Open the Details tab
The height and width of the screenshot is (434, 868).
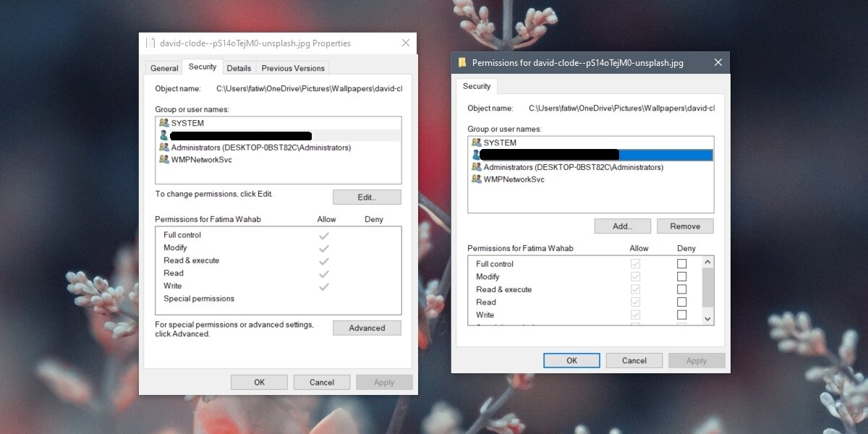[x=239, y=67]
